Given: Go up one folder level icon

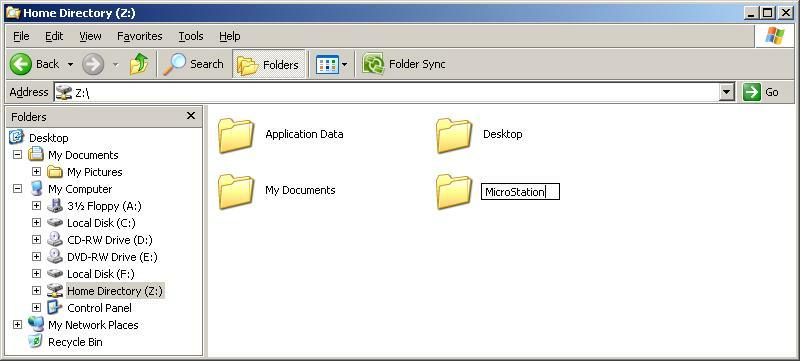Looking at the screenshot, I should 139,64.
